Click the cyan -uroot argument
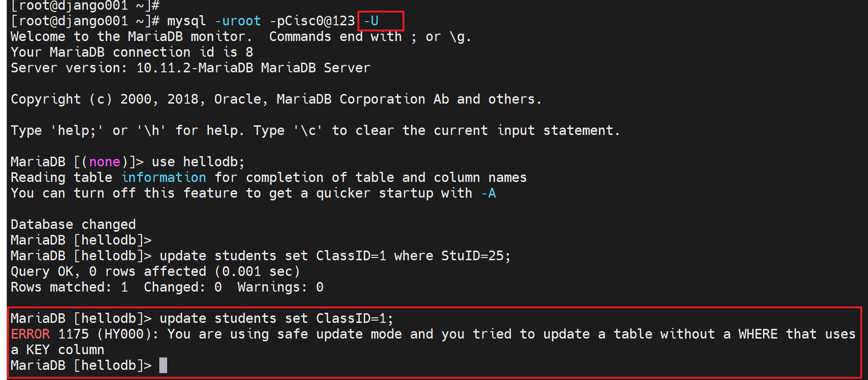The height and width of the screenshot is (380, 868). click(238, 21)
